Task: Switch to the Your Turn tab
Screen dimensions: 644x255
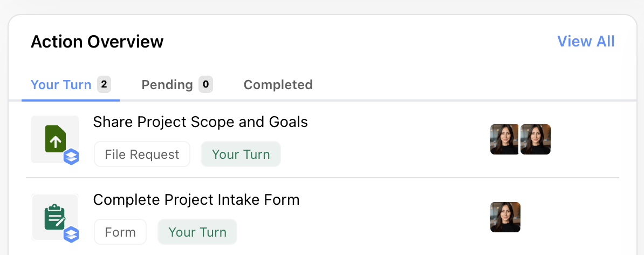Action: tap(71, 85)
